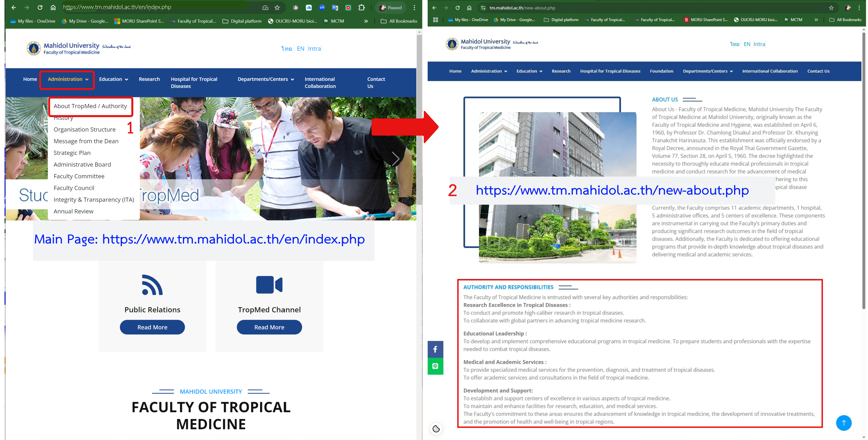
Task: Select Faculty Council menu entry
Action: 74,188
